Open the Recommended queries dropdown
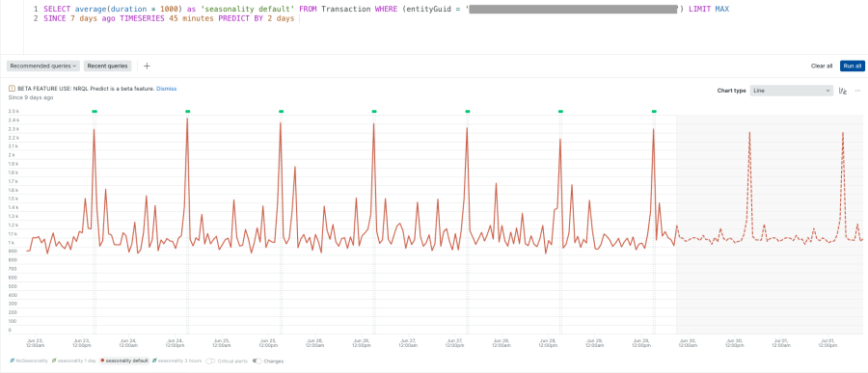Image resolution: width=868 pixels, height=373 pixels. pyautogui.click(x=43, y=66)
